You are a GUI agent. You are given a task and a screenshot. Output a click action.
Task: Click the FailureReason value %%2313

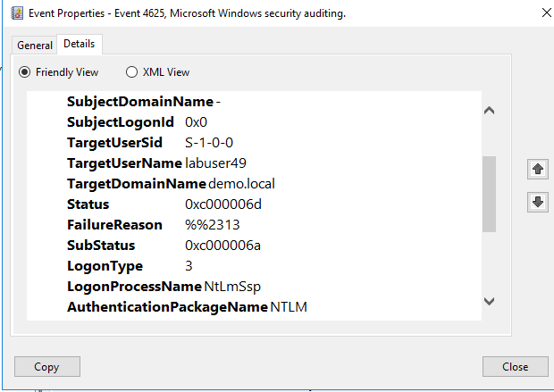pos(213,225)
